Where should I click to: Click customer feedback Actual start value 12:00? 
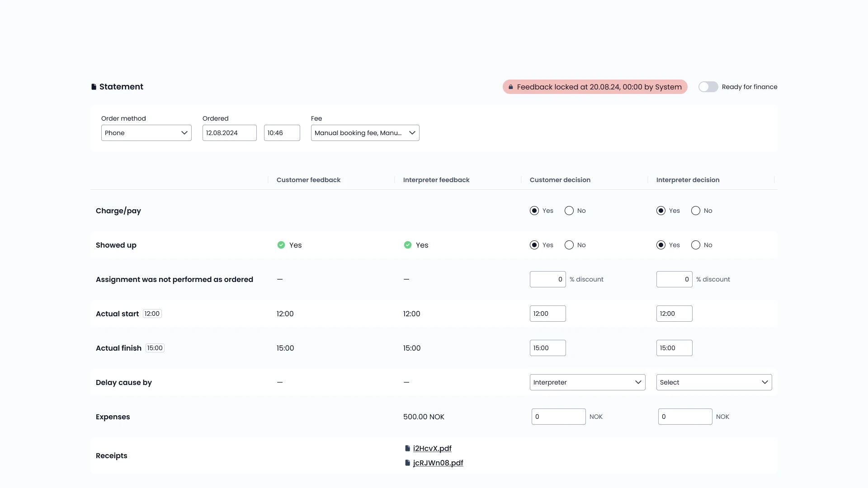[285, 314]
